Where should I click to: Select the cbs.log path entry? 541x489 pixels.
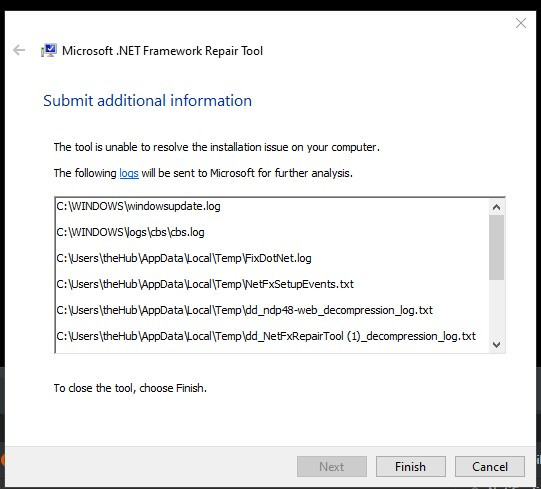(x=130, y=232)
